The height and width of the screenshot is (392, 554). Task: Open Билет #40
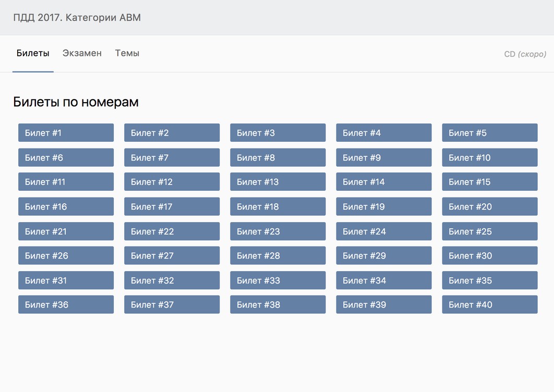pyautogui.click(x=489, y=304)
